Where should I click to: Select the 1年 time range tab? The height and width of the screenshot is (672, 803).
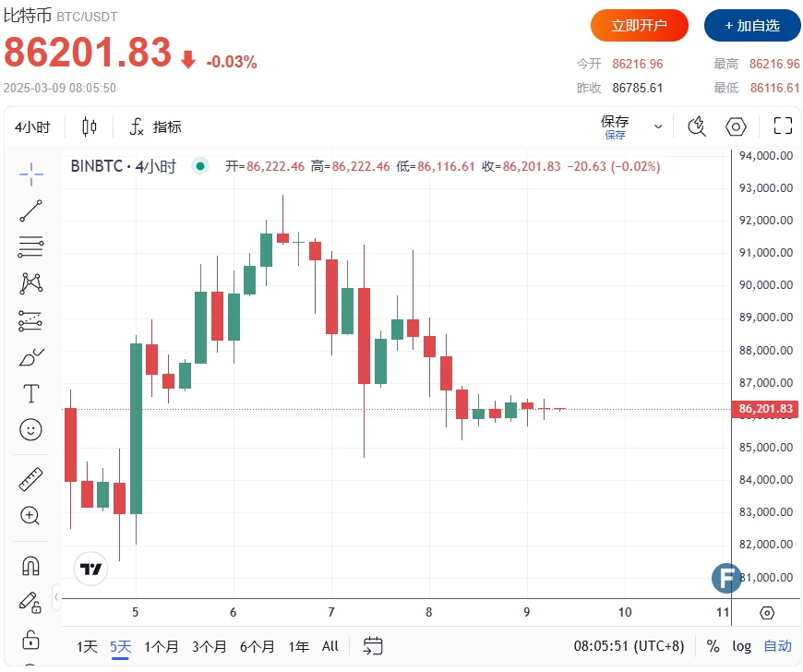pos(298,646)
